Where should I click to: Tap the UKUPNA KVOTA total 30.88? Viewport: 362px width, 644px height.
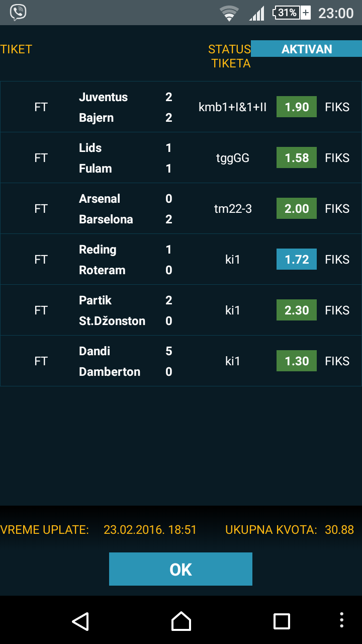pyautogui.click(x=339, y=530)
